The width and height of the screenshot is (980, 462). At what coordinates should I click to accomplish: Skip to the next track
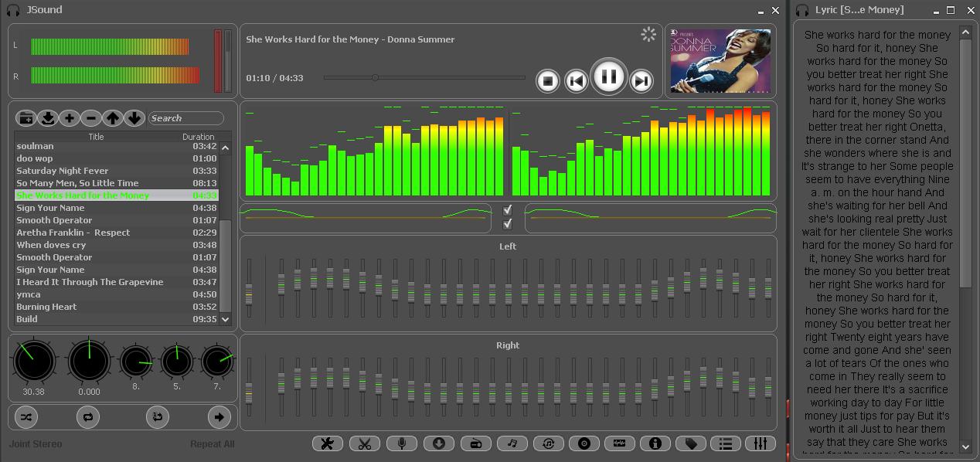[x=641, y=81]
